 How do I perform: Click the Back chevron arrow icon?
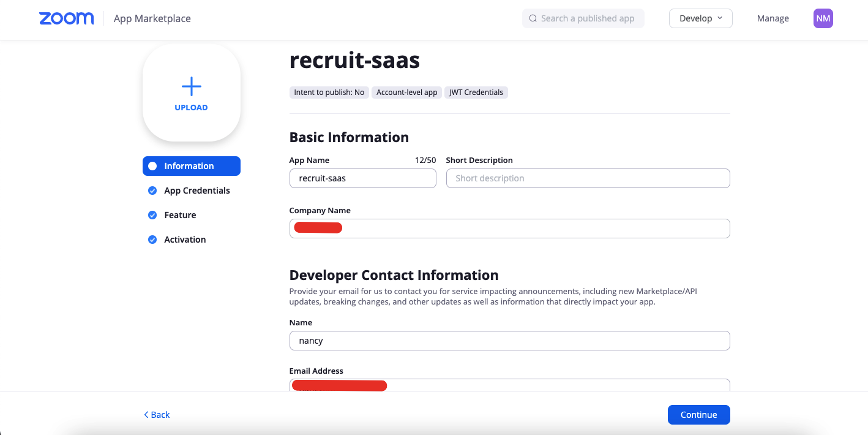(x=146, y=415)
